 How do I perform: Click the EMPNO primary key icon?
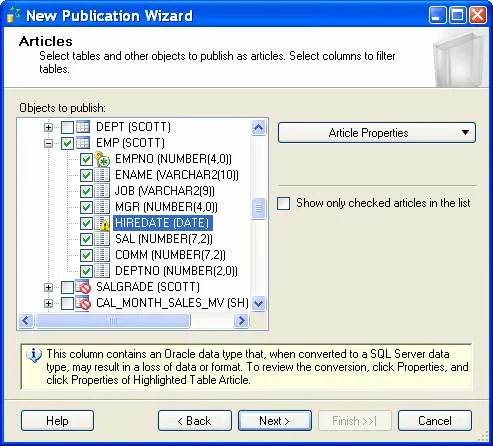(102, 159)
